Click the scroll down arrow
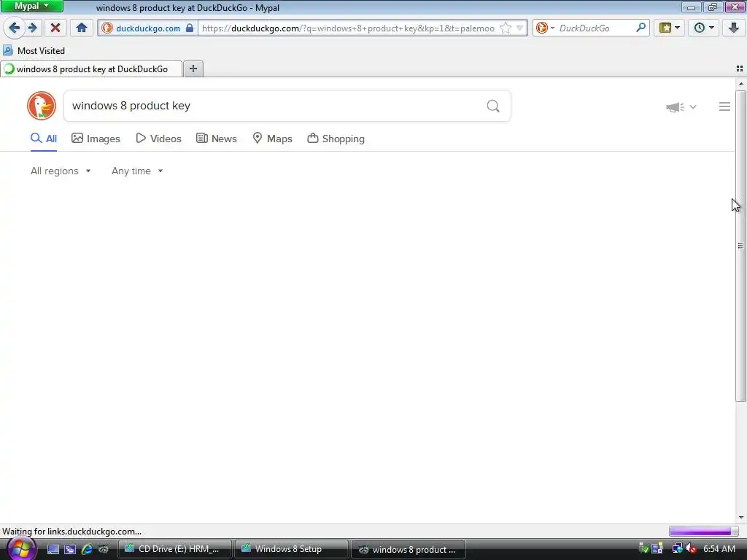747x560 pixels. 740,518
